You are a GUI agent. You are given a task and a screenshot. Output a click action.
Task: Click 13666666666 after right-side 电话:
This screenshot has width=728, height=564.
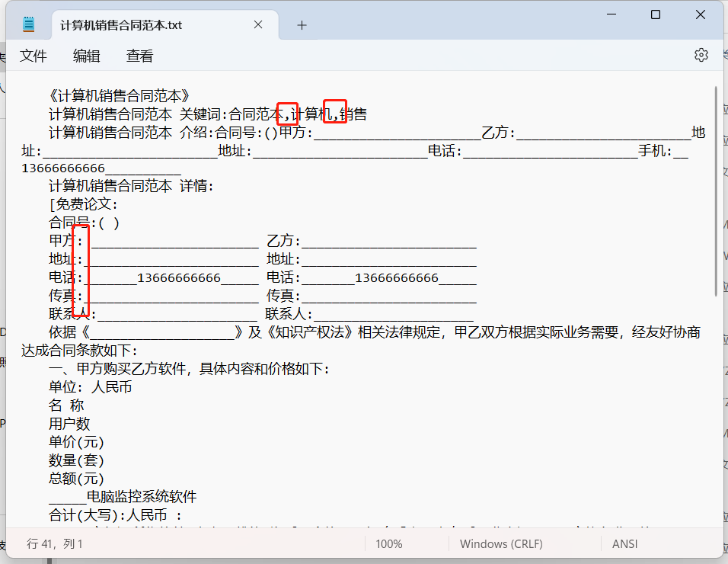397,278
